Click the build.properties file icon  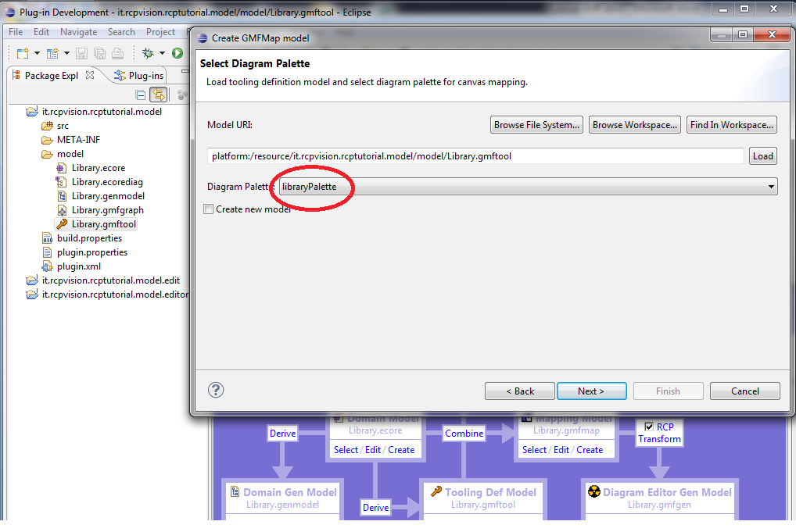[47, 238]
